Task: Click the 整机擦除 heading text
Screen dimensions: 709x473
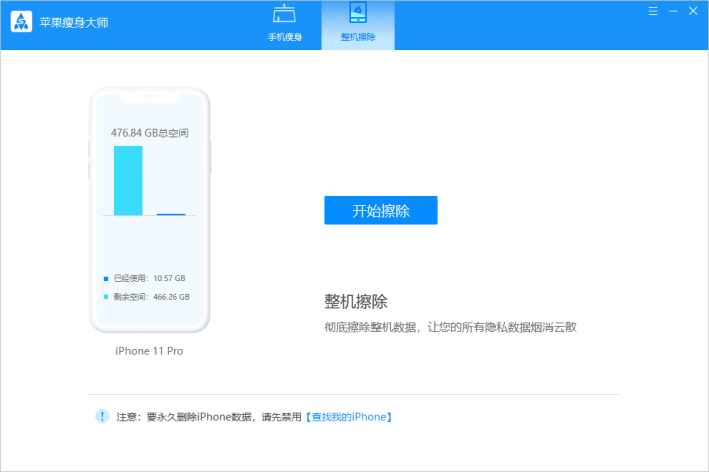Action: 355,301
